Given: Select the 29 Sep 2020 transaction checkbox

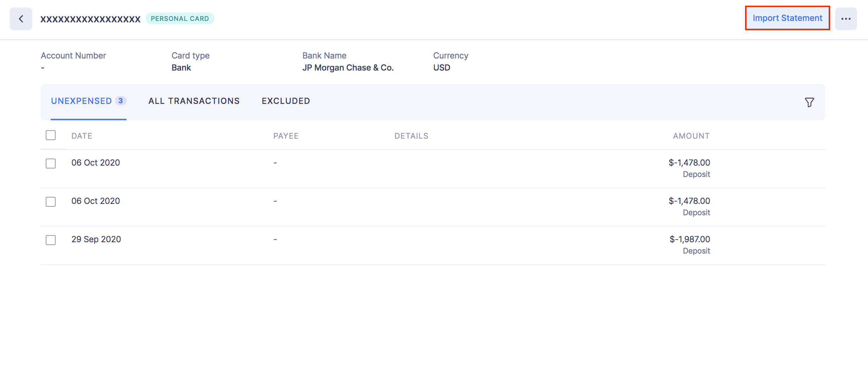Looking at the screenshot, I should [51, 240].
